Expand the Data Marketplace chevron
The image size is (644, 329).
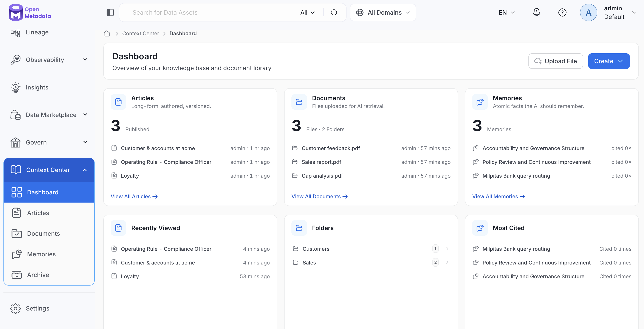pyautogui.click(x=85, y=114)
